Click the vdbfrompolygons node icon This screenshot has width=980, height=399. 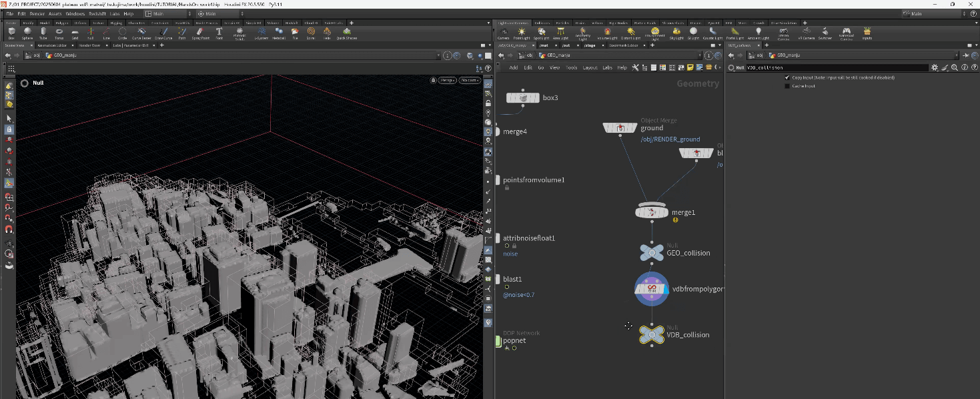tap(651, 289)
